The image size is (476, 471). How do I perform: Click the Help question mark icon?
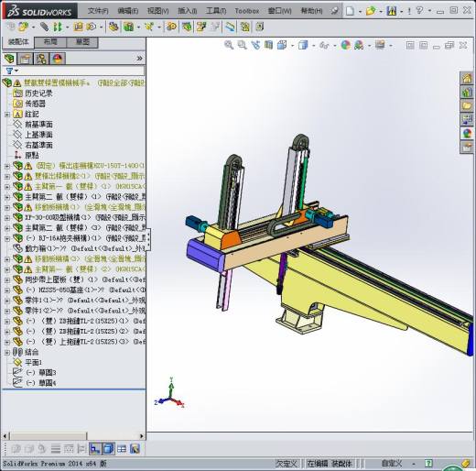coord(420,11)
